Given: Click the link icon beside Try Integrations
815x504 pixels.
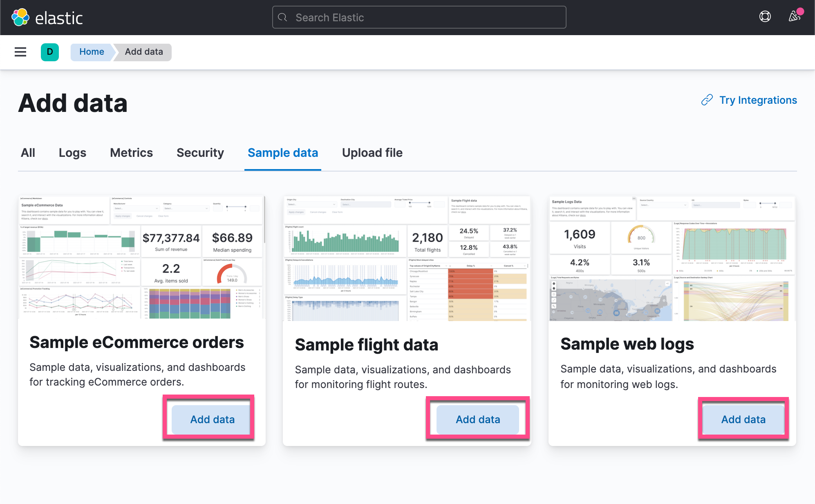Looking at the screenshot, I should (707, 100).
